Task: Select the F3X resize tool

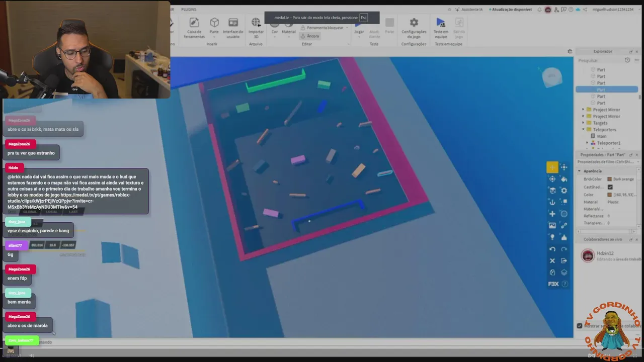Action: click(x=564, y=167)
